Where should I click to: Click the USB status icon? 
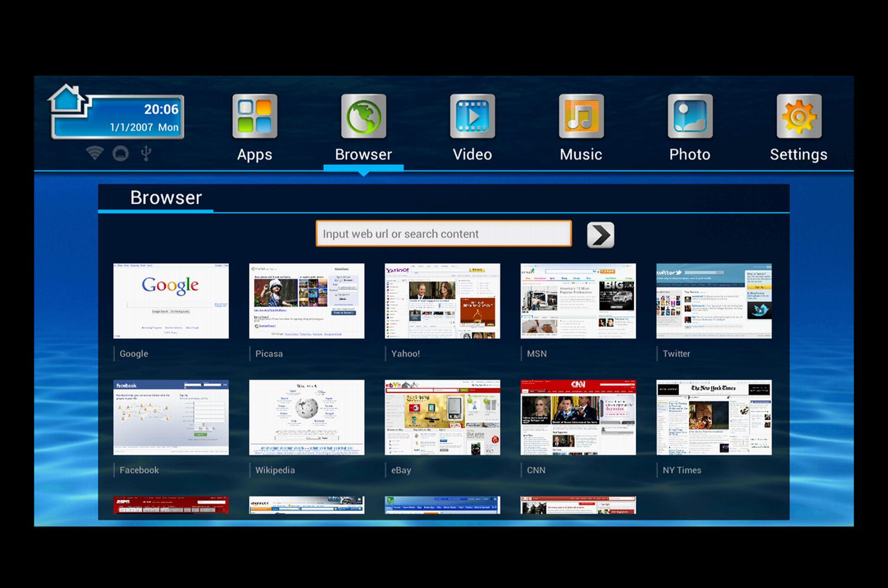click(x=146, y=153)
